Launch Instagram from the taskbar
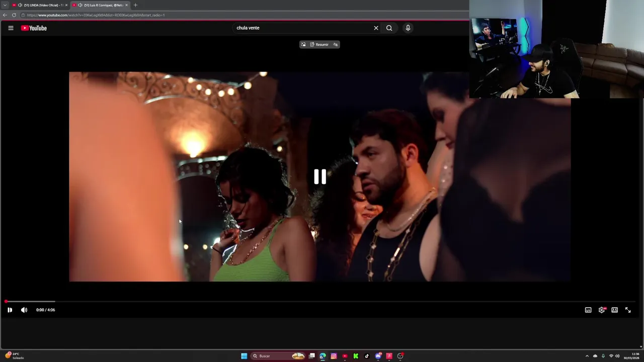Screen dimensions: 644x362 tap(334, 356)
